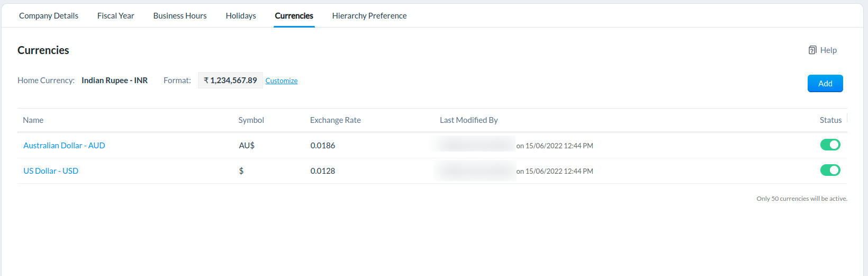This screenshot has width=868, height=276.
Task: Open the Hierarchy Preference tab
Action: 369,16
